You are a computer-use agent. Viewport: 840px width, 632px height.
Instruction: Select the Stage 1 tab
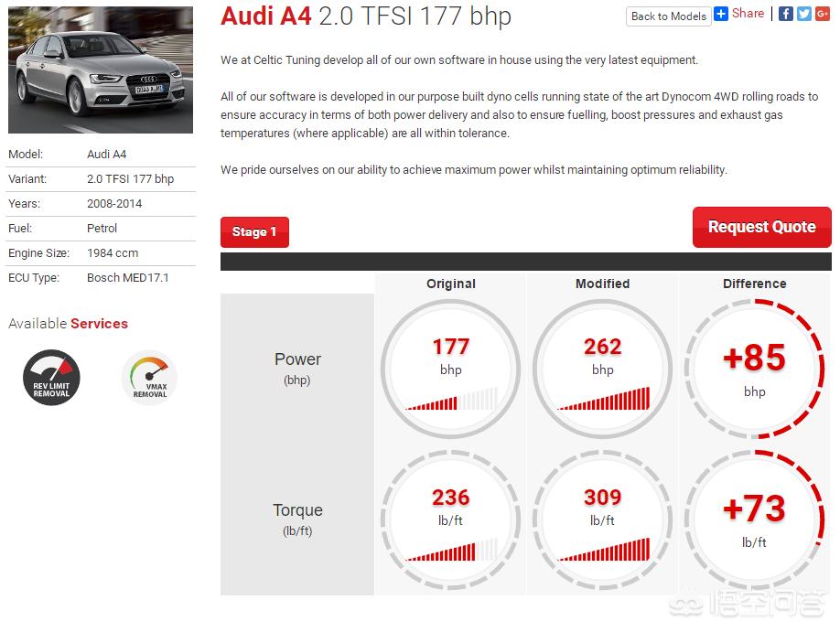pyautogui.click(x=254, y=232)
